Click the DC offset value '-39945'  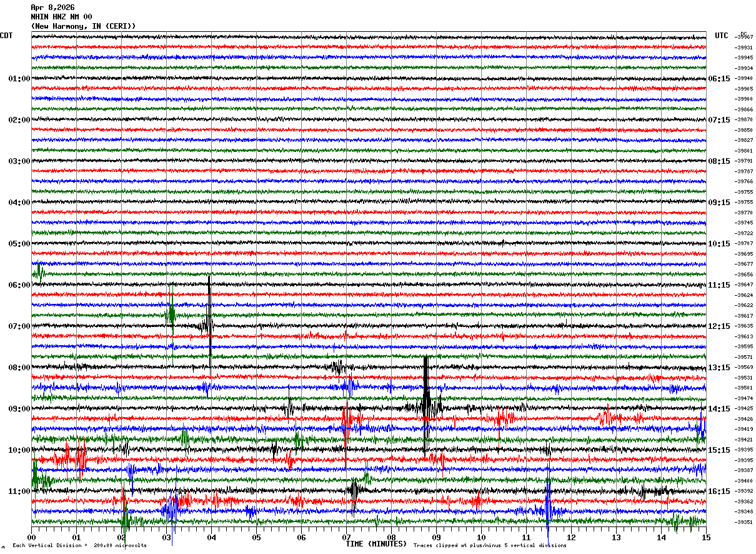coord(744,58)
